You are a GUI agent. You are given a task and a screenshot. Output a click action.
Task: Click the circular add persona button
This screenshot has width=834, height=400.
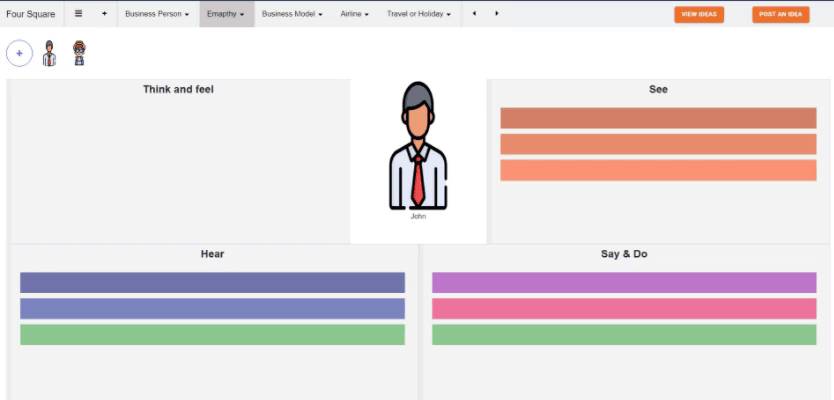(x=19, y=53)
